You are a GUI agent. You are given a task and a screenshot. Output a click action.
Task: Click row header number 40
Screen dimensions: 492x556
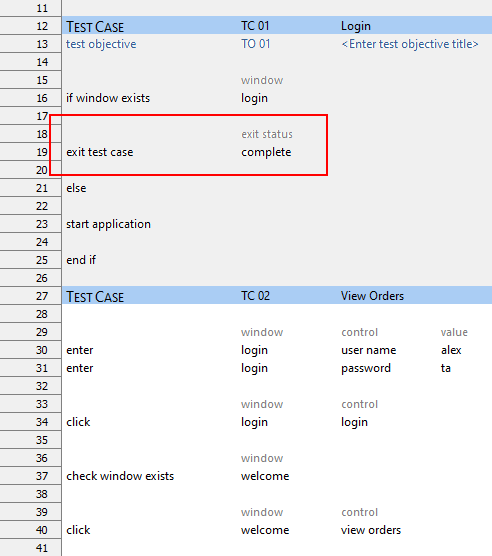point(30,530)
